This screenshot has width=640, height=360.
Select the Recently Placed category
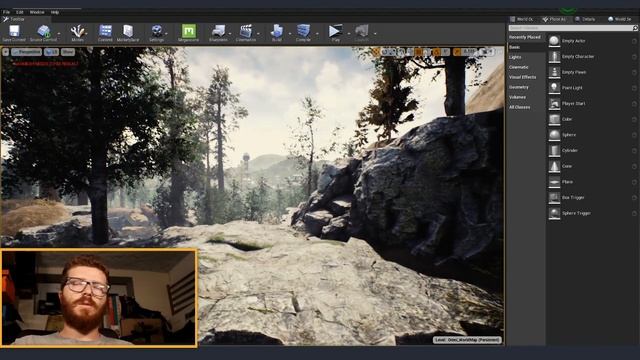pyautogui.click(x=525, y=37)
